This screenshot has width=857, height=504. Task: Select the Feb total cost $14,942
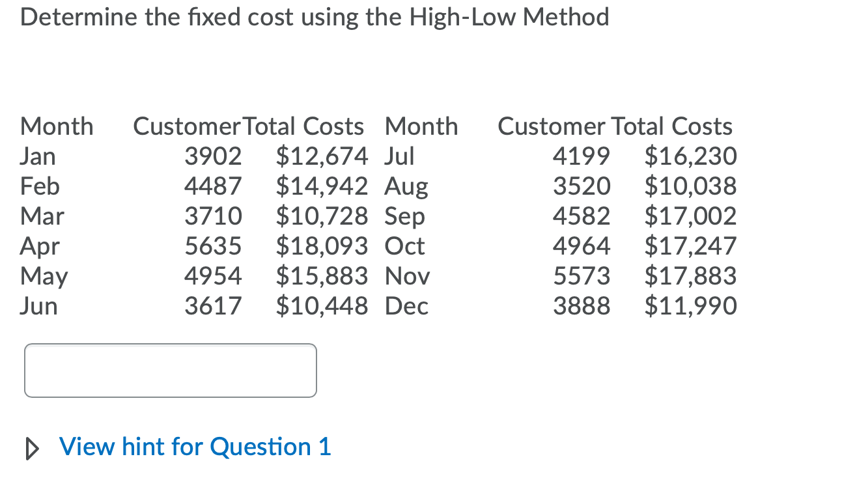click(x=322, y=186)
